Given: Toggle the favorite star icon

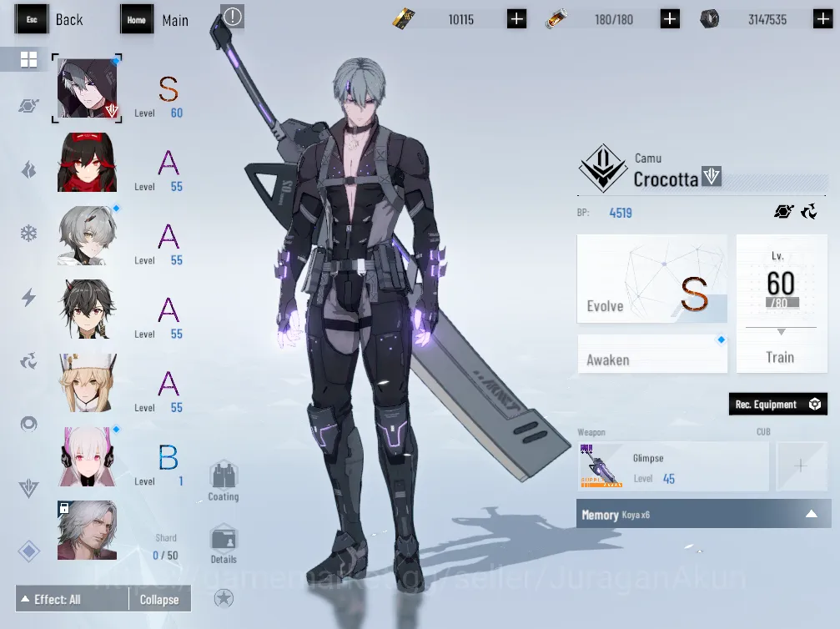Looking at the screenshot, I should 224,598.
